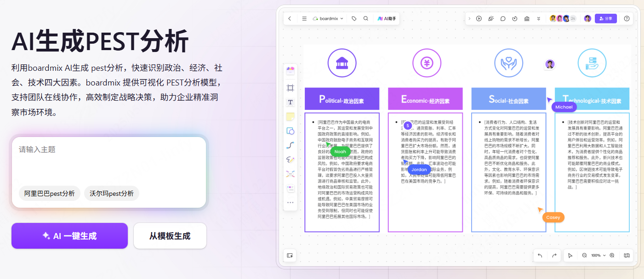Select the Text tool
This screenshot has width=644, height=279.
coord(291,102)
